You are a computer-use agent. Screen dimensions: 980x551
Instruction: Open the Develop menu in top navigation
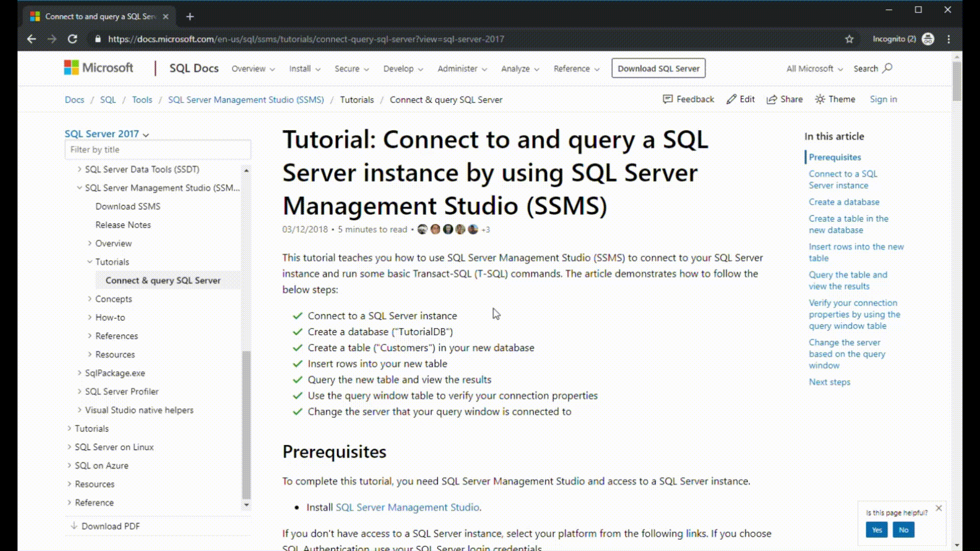pyautogui.click(x=402, y=68)
